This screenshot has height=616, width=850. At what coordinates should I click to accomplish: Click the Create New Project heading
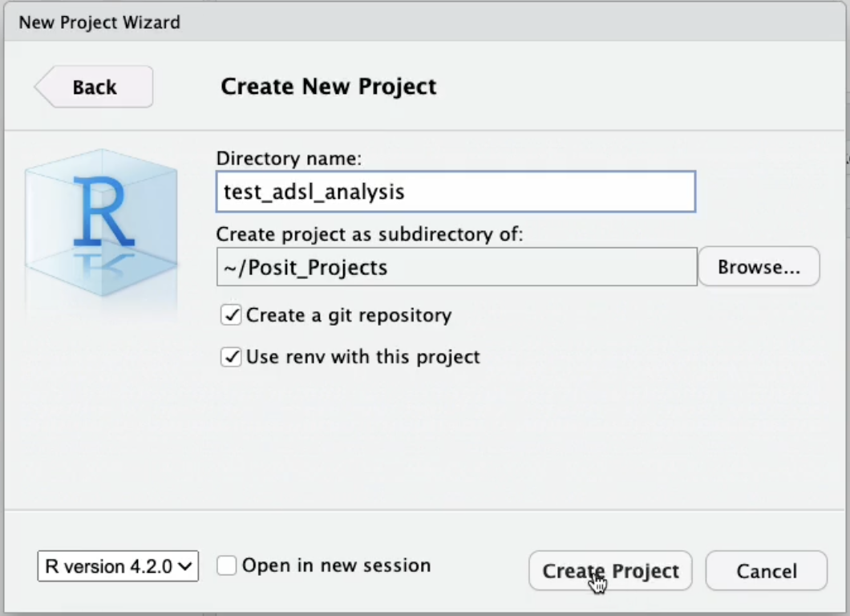click(328, 86)
